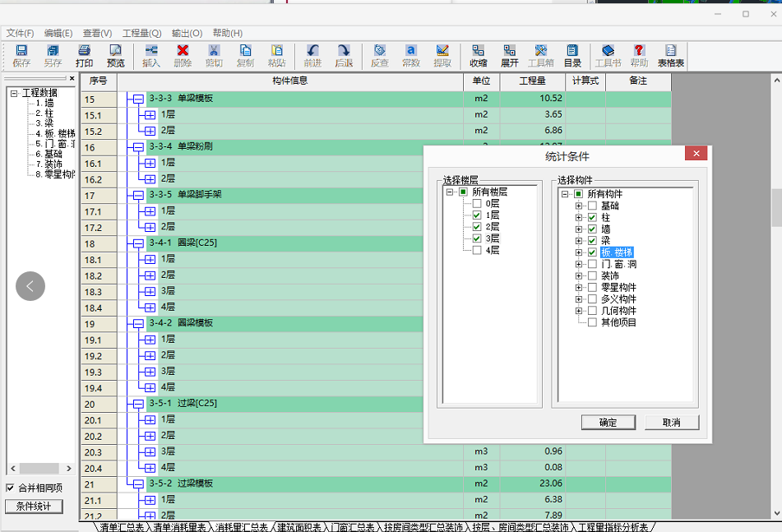Open the 目录 (Contents) toolbar icon
Viewport: 782px width, 532px height.
(572, 56)
